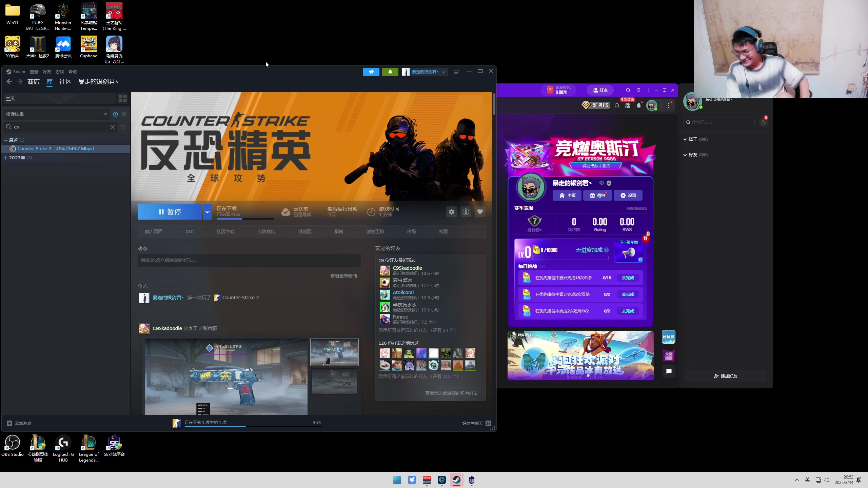Open the 商店 tab in Steam

pyautogui.click(x=34, y=82)
